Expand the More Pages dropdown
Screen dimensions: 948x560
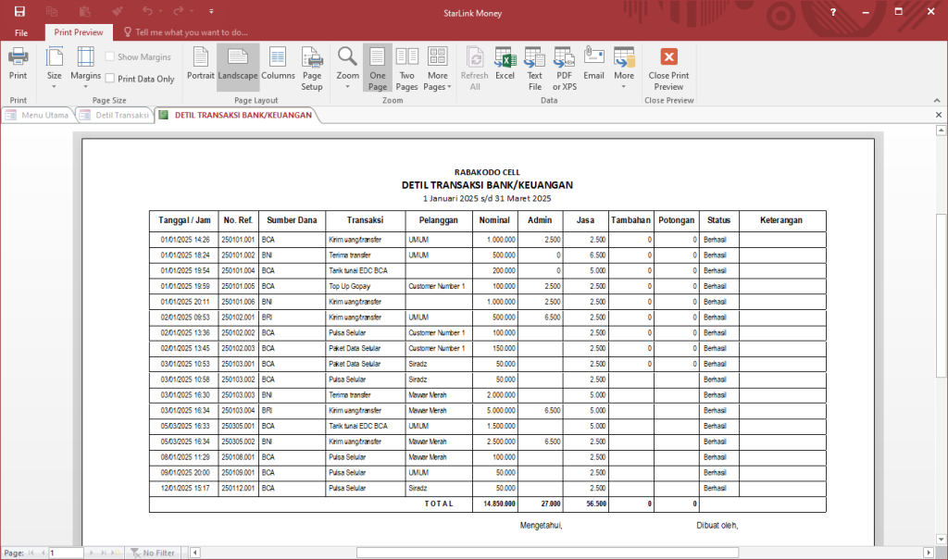[438, 68]
